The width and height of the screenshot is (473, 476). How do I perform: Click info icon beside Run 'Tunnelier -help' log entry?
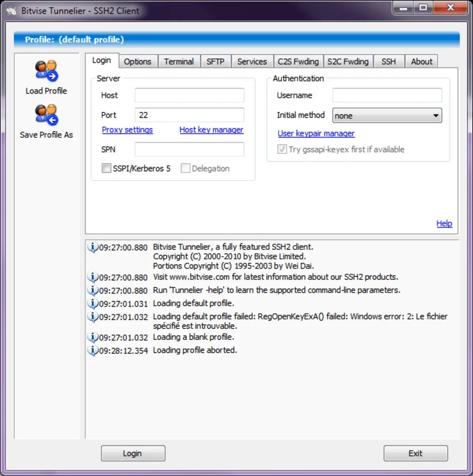pyautogui.click(x=93, y=290)
